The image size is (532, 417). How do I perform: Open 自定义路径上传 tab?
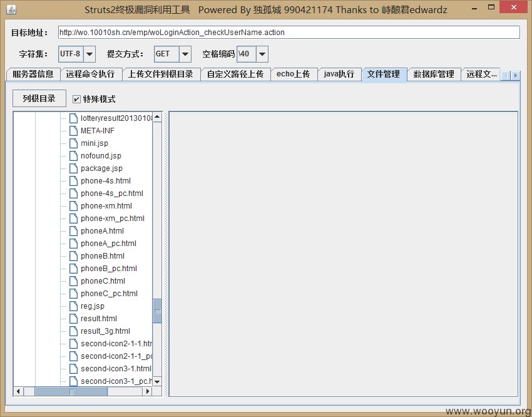[235, 75]
